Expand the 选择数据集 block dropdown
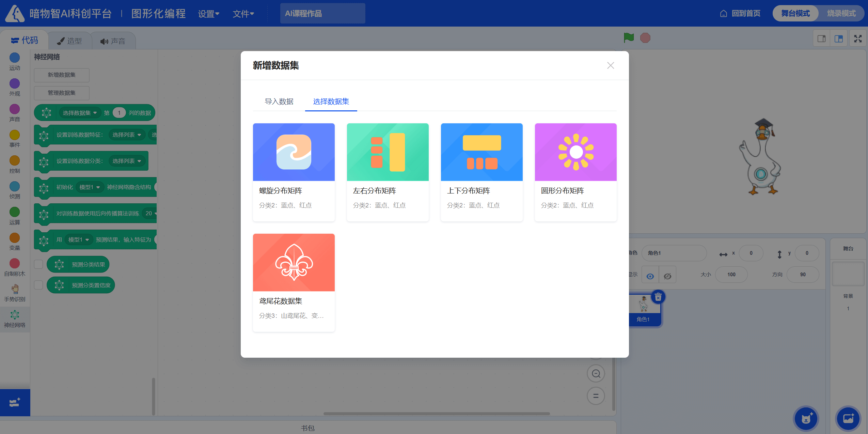The height and width of the screenshot is (434, 868). pyautogui.click(x=80, y=113)
